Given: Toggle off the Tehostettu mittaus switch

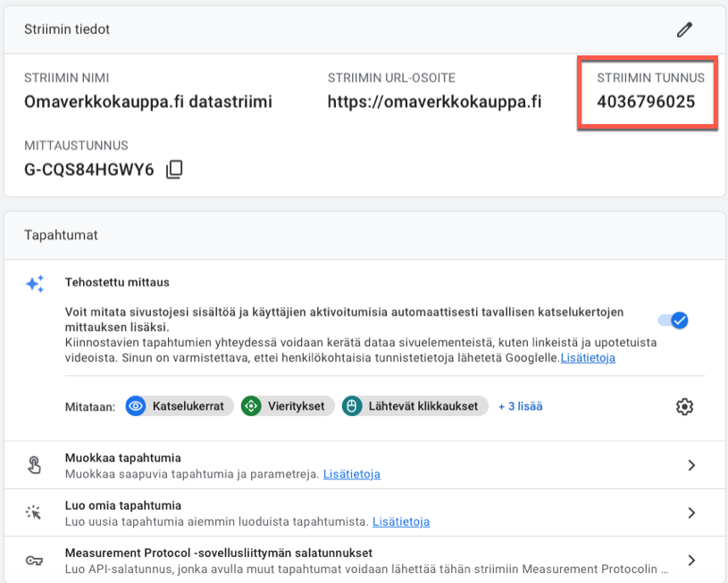Looking at the screenshot, I should 673,321.
